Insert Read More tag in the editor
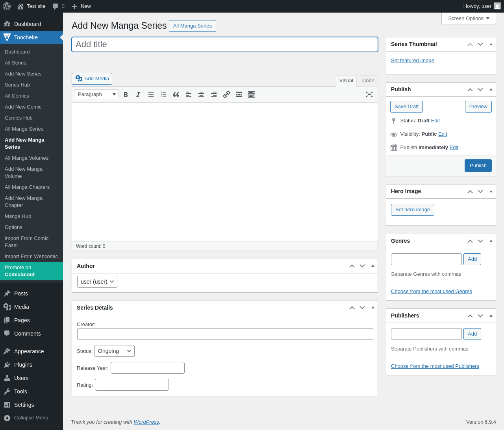The width and height of the screenshot is (504, 430). click(239, 94)
